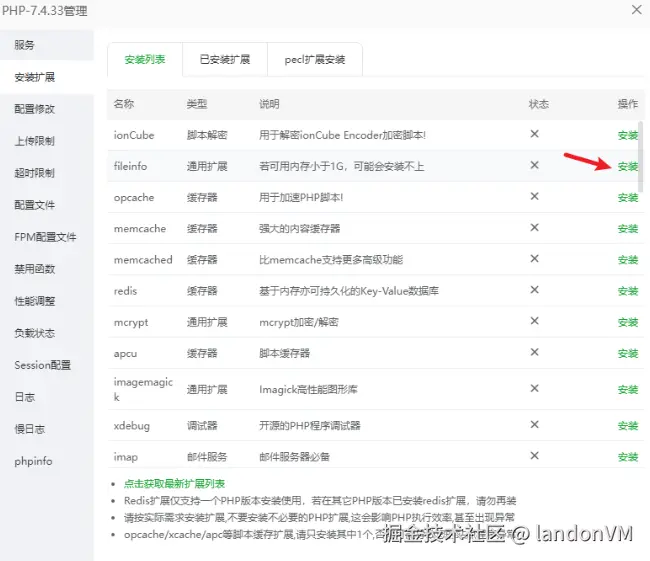650x561 pixels.
Task: Select the ionCube name cell
Action: coord(134,135)
